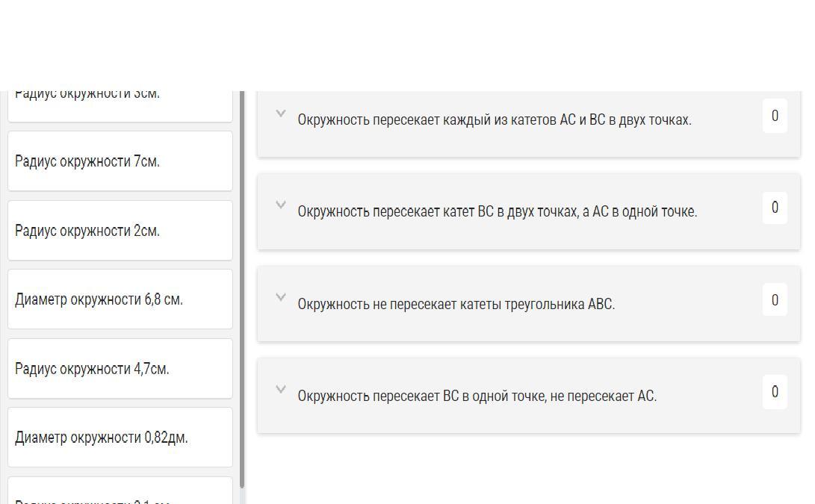Select the partially visible 'Радиус окружности 3см.' card

[120, 105]
